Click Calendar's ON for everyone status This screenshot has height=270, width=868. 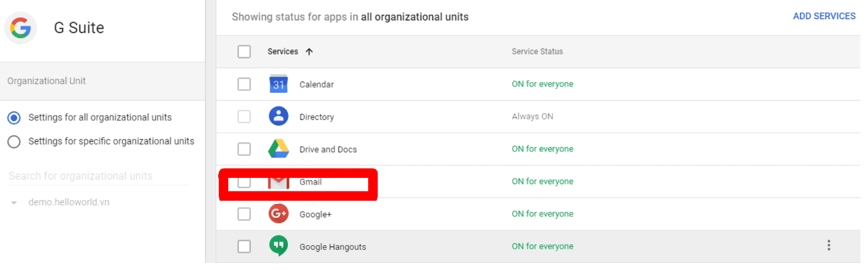pos(542,84)
